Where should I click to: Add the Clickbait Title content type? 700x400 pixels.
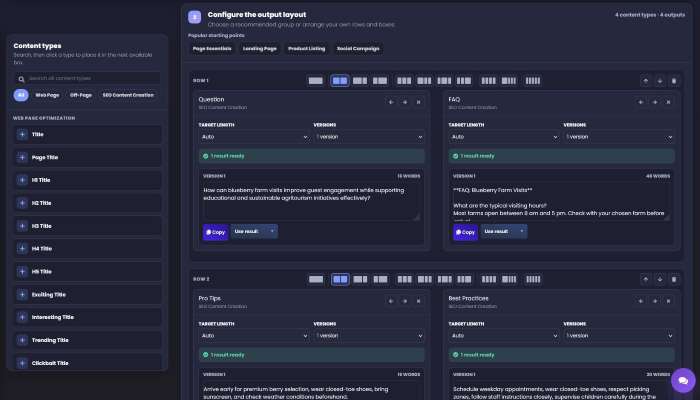(88, 363)
